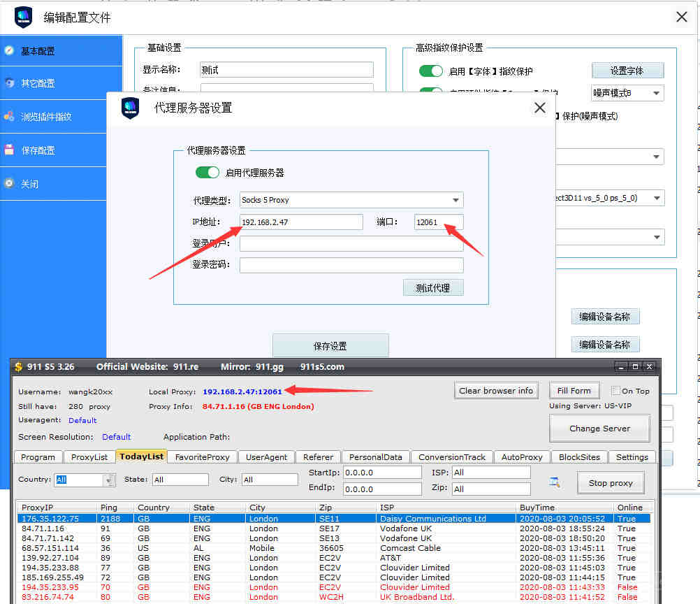Open the Referer tab
Viewport: 700px width, 604px height.
[319, 457]
